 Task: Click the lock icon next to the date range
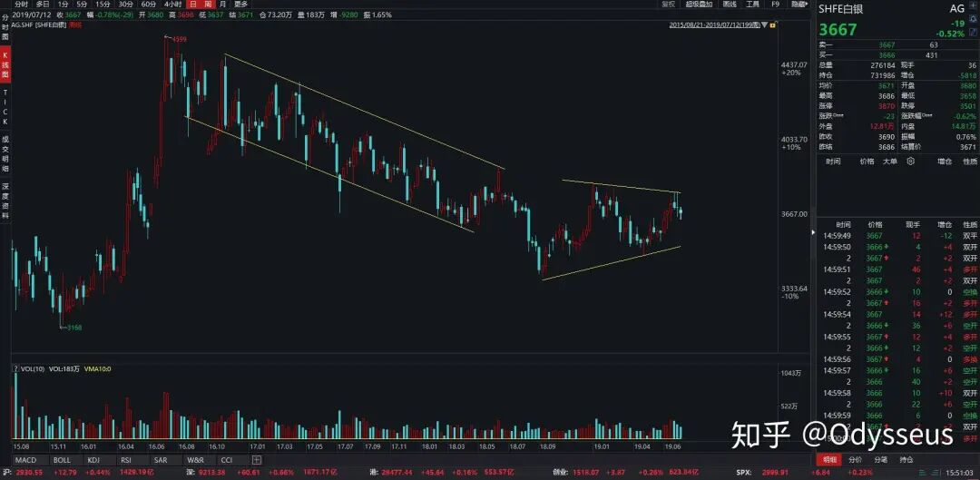[773, 24]
